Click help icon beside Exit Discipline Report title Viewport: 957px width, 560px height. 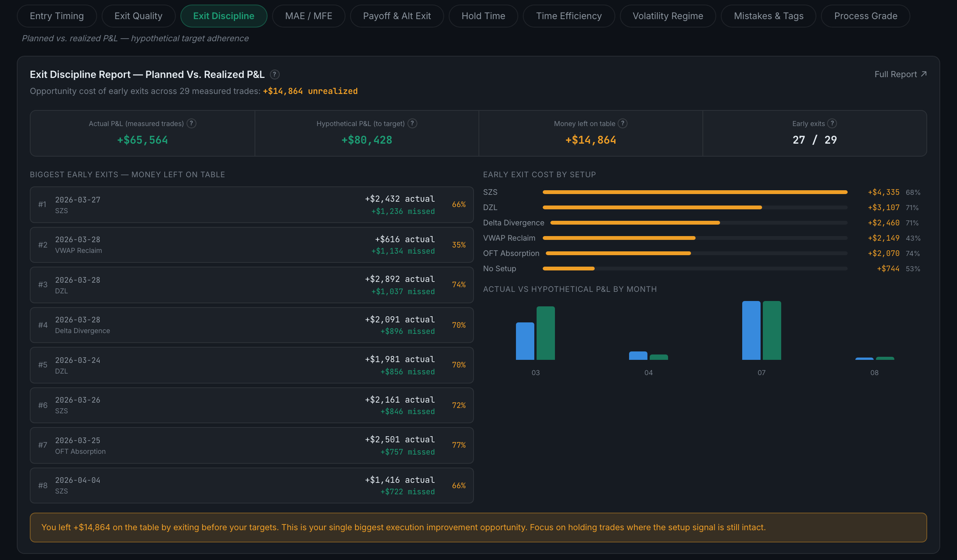pyautogui.click(x=274, y=74)
